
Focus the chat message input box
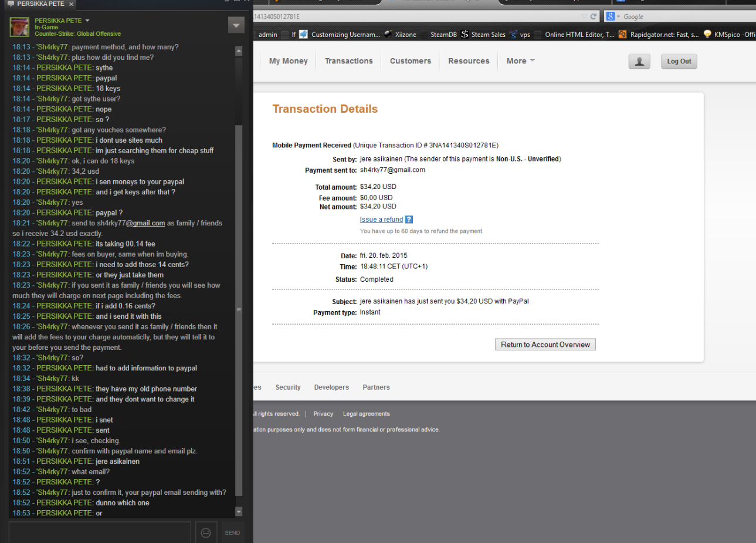click(x=100, y=532)
